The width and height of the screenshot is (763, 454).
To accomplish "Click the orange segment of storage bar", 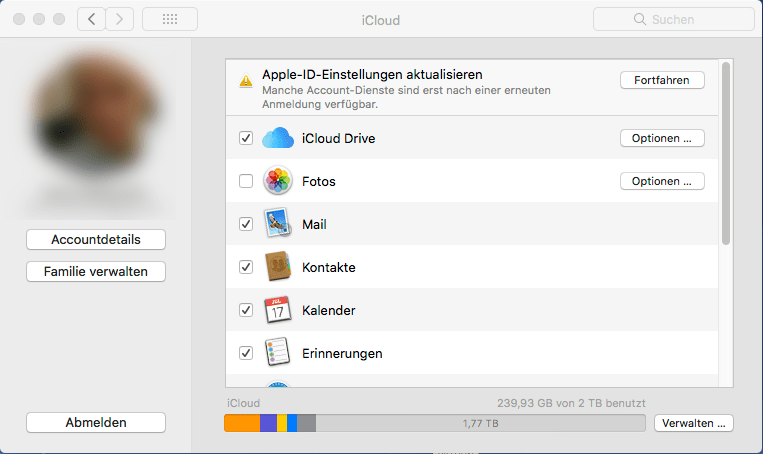I will (x=242, y=423).
